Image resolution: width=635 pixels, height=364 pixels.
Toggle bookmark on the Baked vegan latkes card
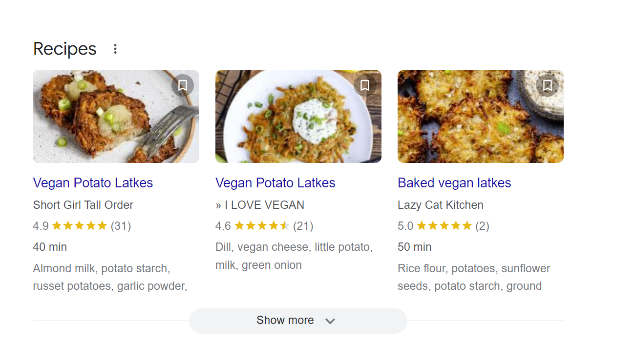pos(547,85)
